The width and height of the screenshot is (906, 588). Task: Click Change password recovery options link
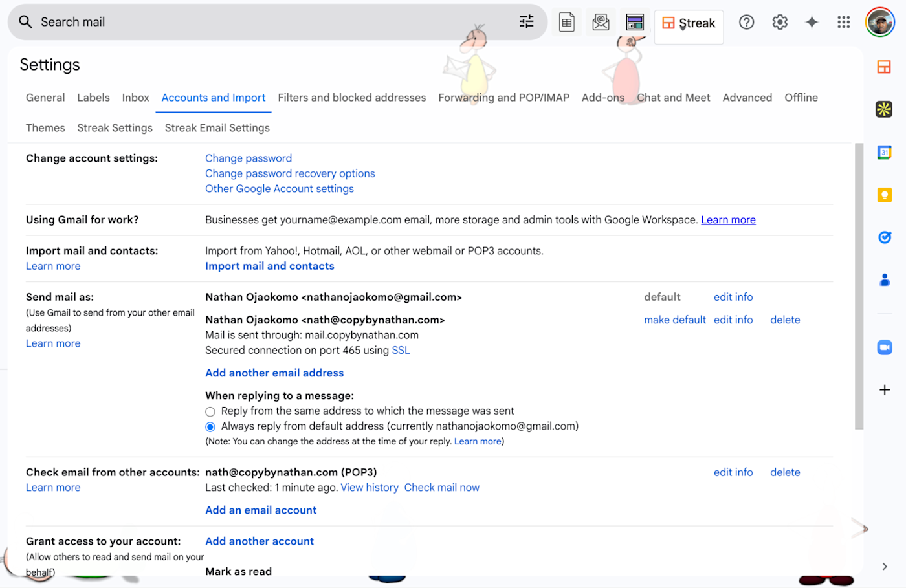pos(290,173)
